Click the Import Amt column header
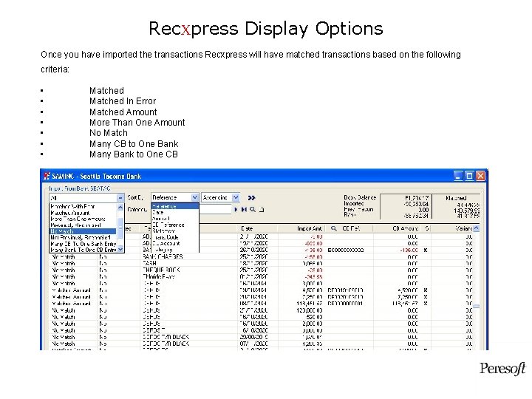 309,228
